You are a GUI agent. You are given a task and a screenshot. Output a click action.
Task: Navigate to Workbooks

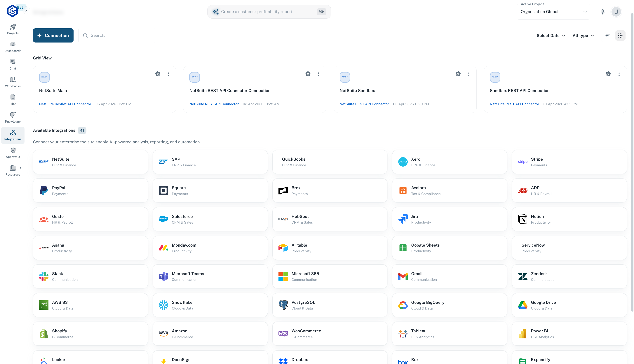click(13, 82)
